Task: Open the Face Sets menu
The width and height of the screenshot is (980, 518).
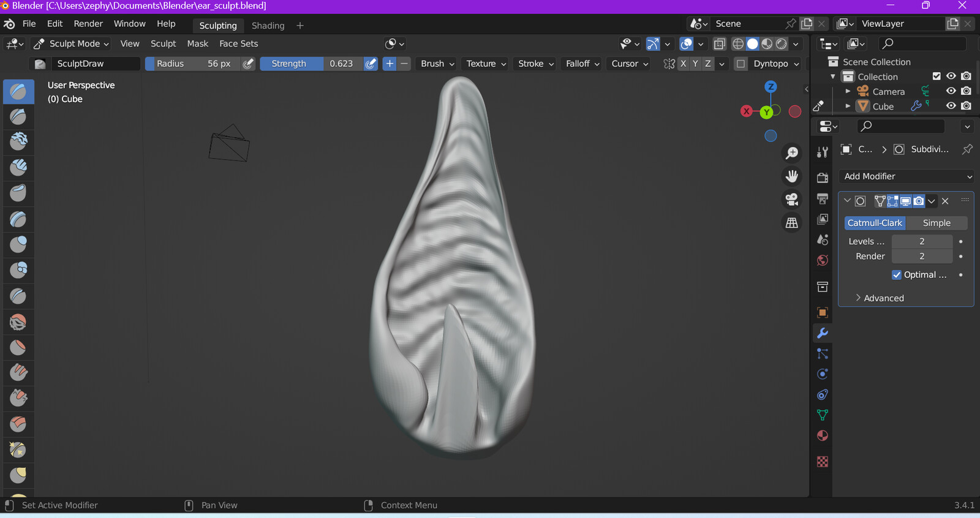Action: [x=239, y=44]
